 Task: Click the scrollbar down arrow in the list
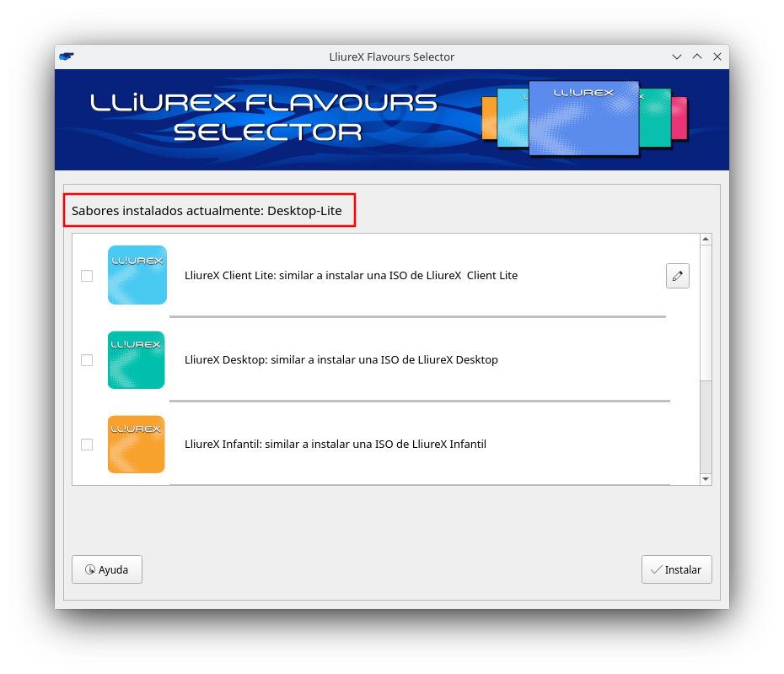point(706,479)
